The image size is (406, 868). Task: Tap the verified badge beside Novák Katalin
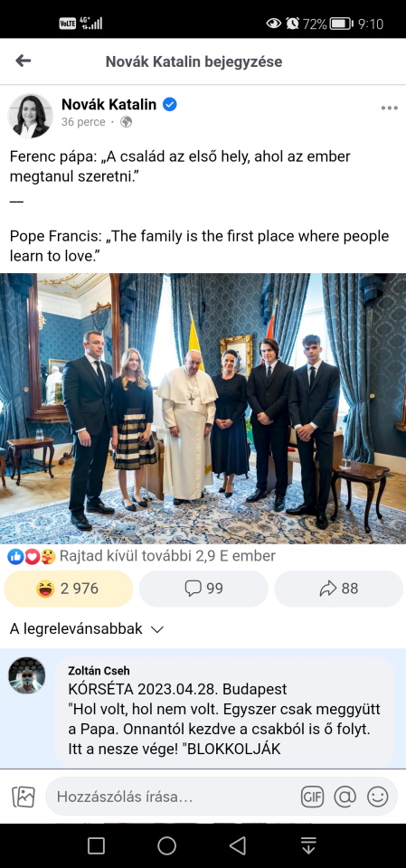point(169,104)
